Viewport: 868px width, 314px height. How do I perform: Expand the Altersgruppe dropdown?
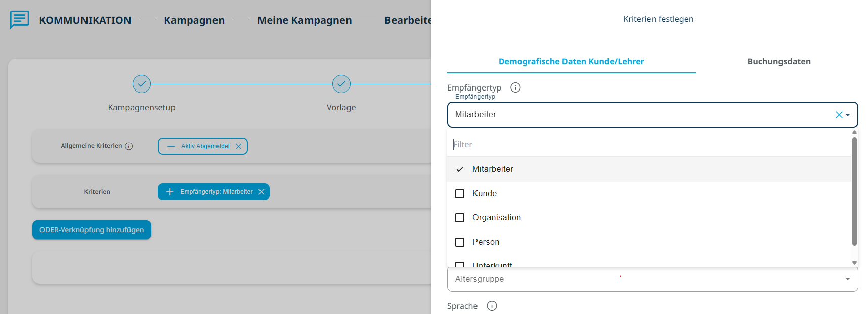click(x=847, y=279)
